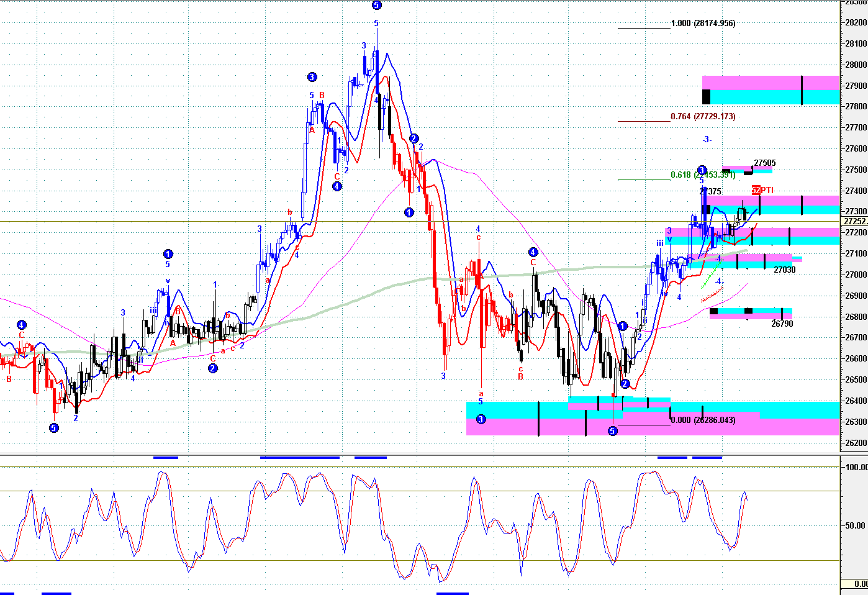Select the 26300 price axis label
The image size is (868, 595).
click(856, 422)
